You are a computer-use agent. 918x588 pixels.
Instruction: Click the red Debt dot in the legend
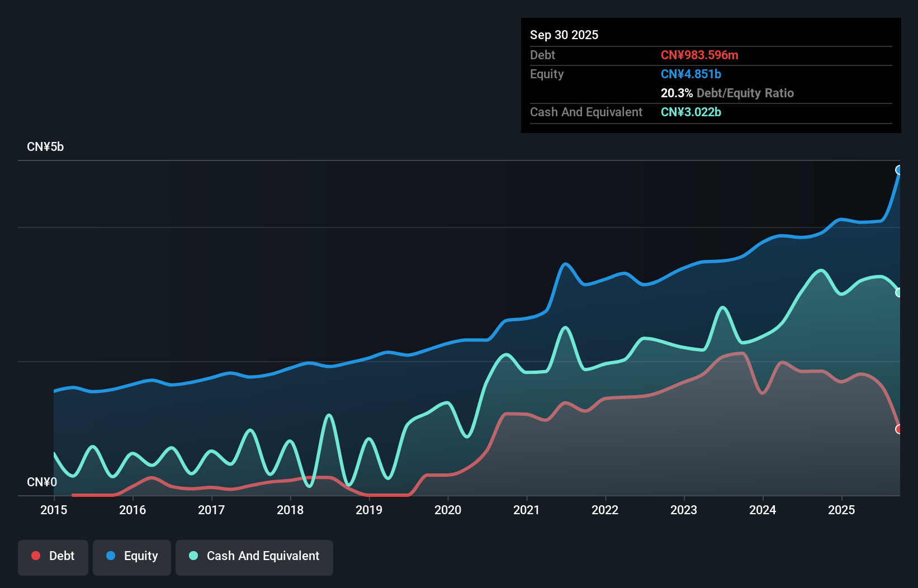[x=35, y=556]
